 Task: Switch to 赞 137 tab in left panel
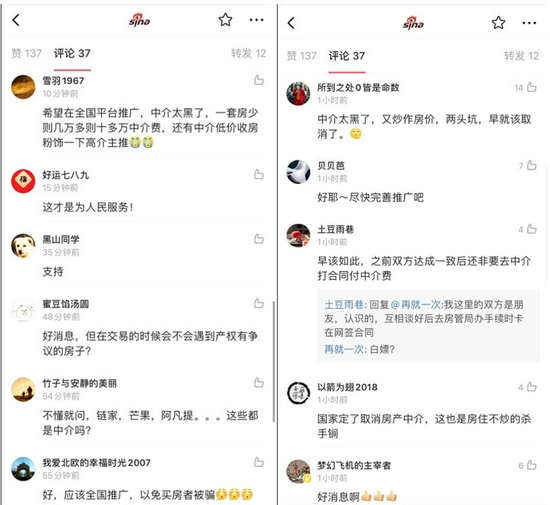click(26, 53)
